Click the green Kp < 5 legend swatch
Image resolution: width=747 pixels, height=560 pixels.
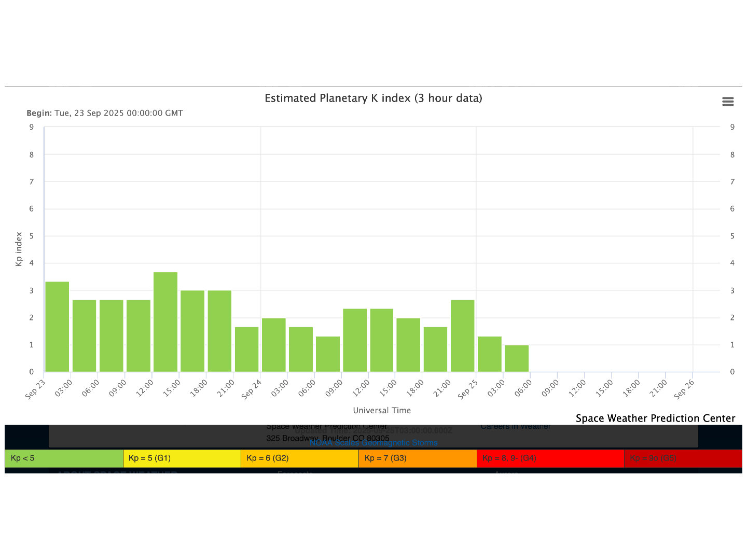(64, 458)
